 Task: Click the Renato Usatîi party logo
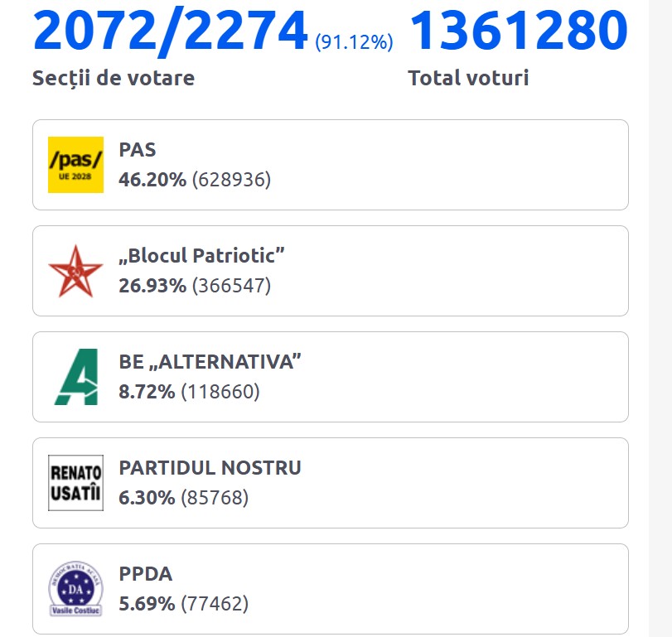[x=75, y=483]
